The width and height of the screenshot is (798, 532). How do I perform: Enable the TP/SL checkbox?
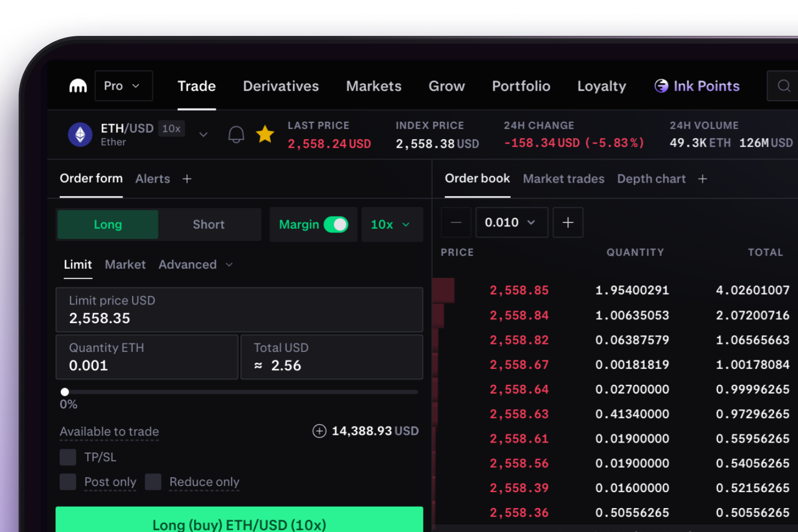(68, 457)
